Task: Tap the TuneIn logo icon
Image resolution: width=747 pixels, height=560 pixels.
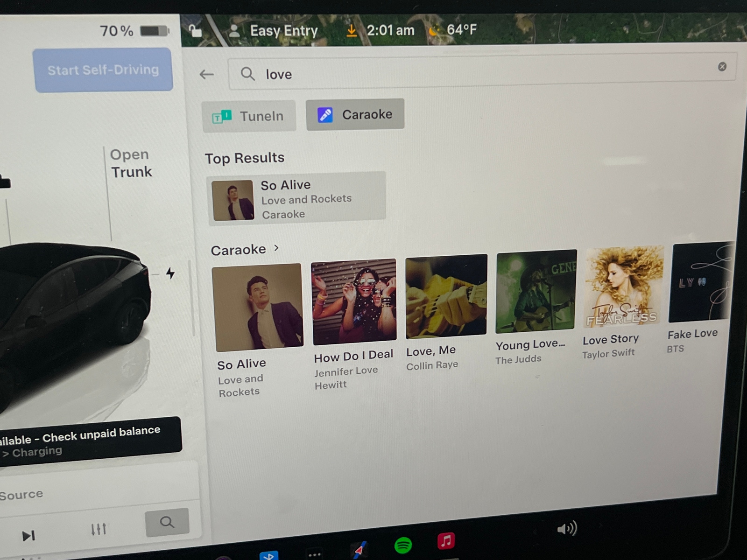Action: tap(222, 116)
